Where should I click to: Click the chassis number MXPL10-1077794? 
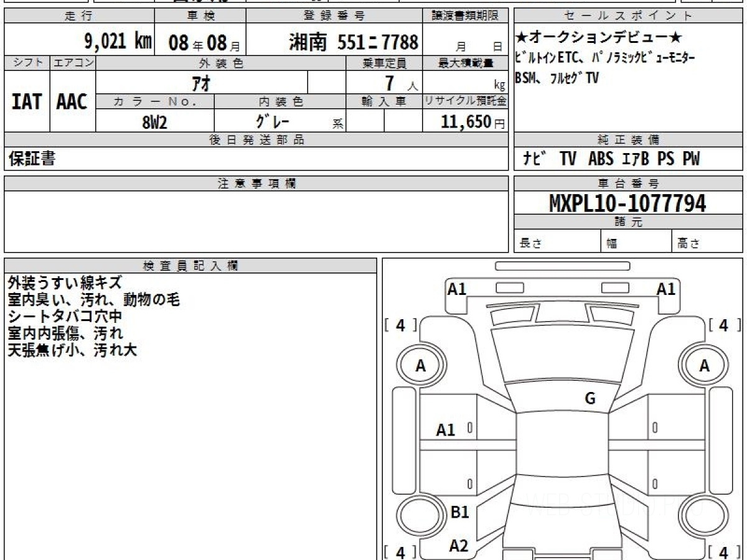tap(627, 203)
